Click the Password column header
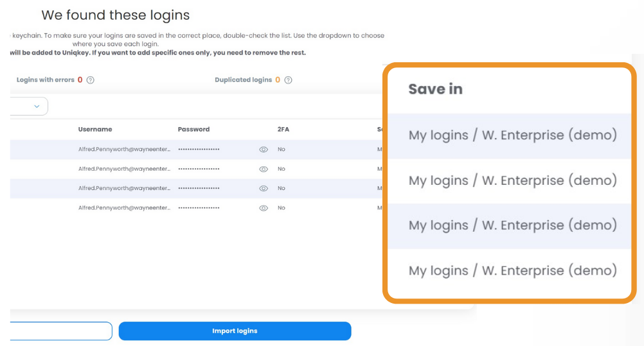The image size is (644, 346). click(193, 129)
